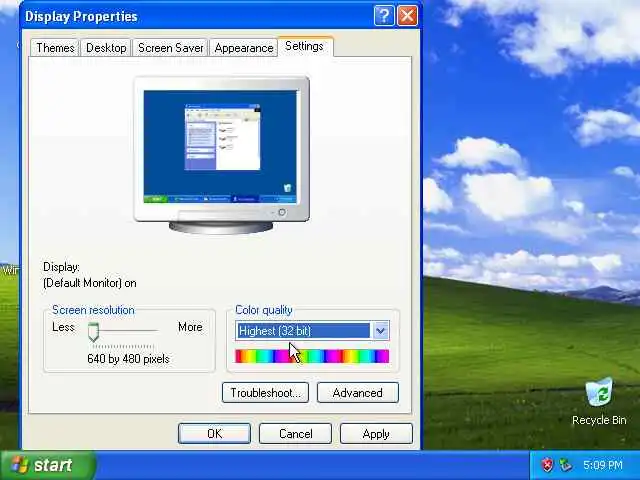
Task: Click the screen resolution slider thumb
Action: tap(93, 332)
